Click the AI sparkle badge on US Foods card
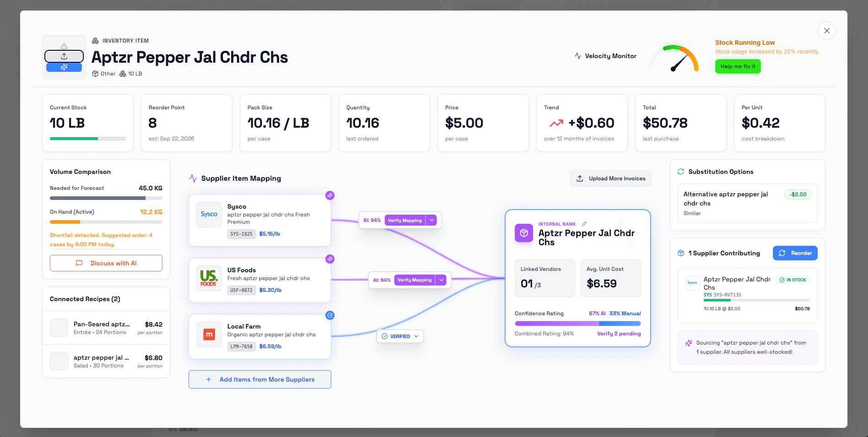Viewport: 868px width, 437px height. 330,259
